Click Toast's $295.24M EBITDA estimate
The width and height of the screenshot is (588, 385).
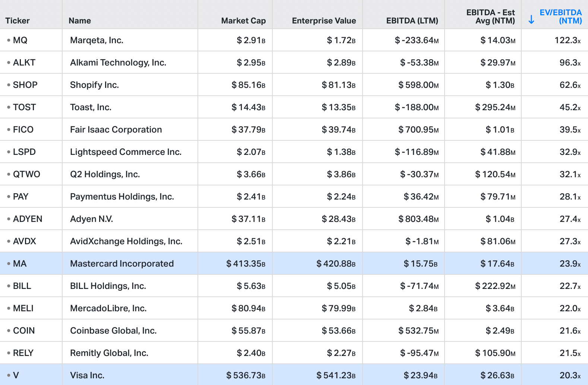[495, 107]
